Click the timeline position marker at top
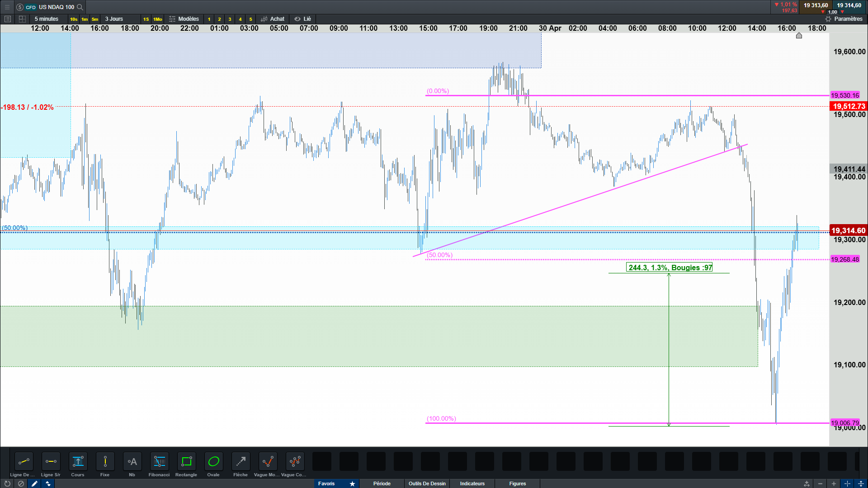 click(x=799, y=36)
